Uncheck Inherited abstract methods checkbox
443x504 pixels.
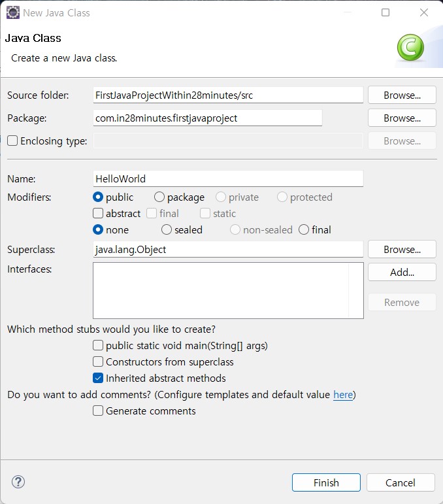coord(98,378)
